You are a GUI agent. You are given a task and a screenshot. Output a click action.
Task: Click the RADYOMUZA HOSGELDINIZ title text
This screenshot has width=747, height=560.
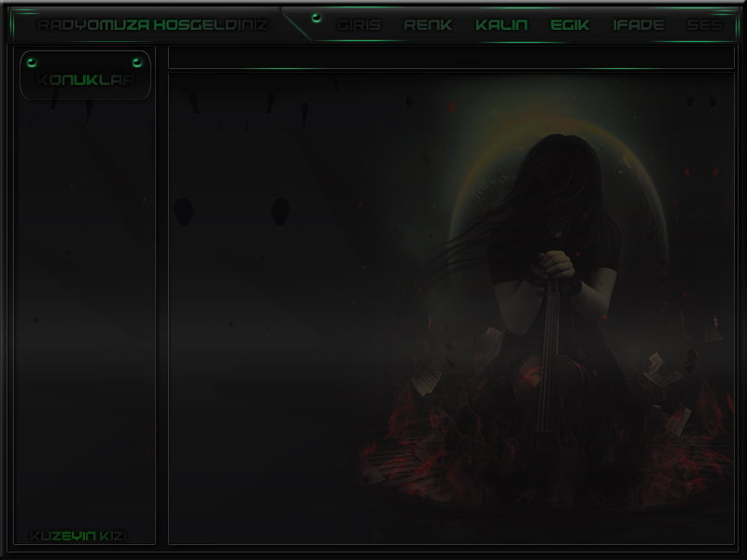tap(152, 25)
